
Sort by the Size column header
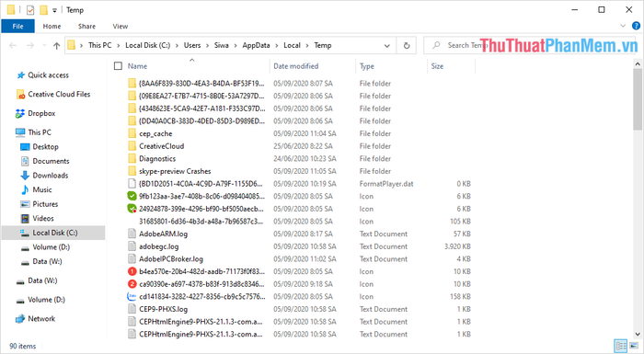click(437, 66)
